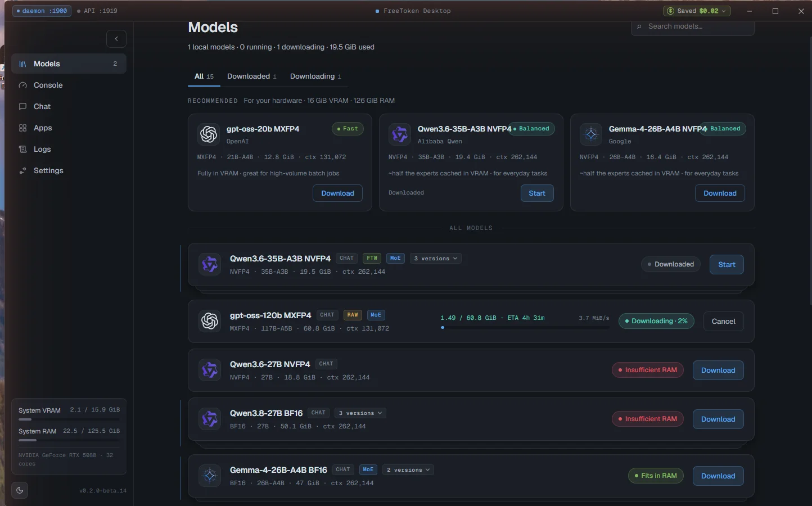This screenshot has width=812, height=506.
Task: Expand 2 versions dropdown for Gemma-4-26B-A4B BF16
Action: [408, 470]
